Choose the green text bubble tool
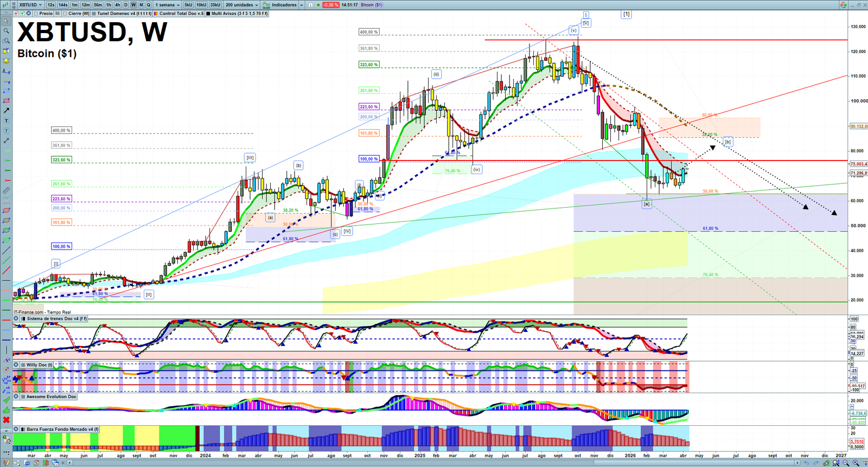The width and height of the screenshot is (868, 467). (6, 130)
